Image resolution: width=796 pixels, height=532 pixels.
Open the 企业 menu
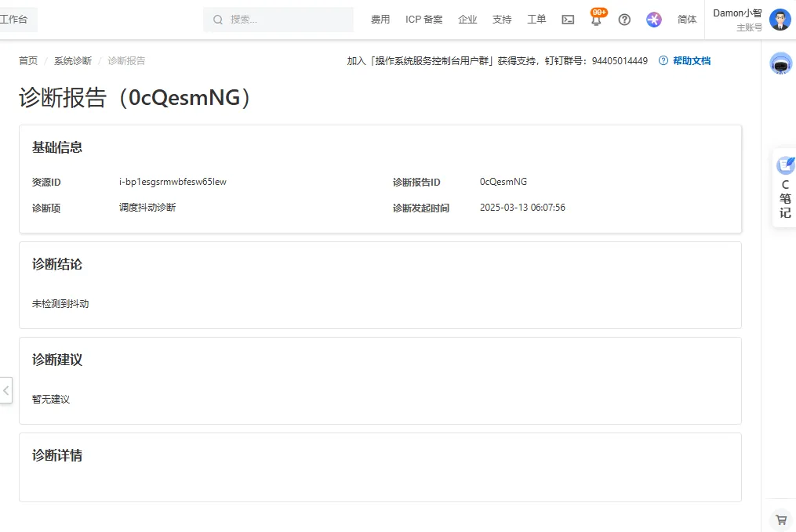tap(467, 20)
